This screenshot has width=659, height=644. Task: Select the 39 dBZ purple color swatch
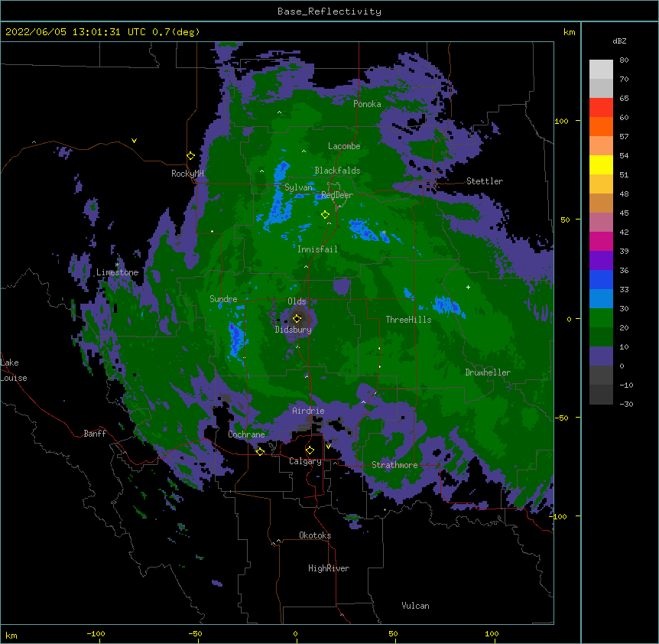tap(601, 260)
